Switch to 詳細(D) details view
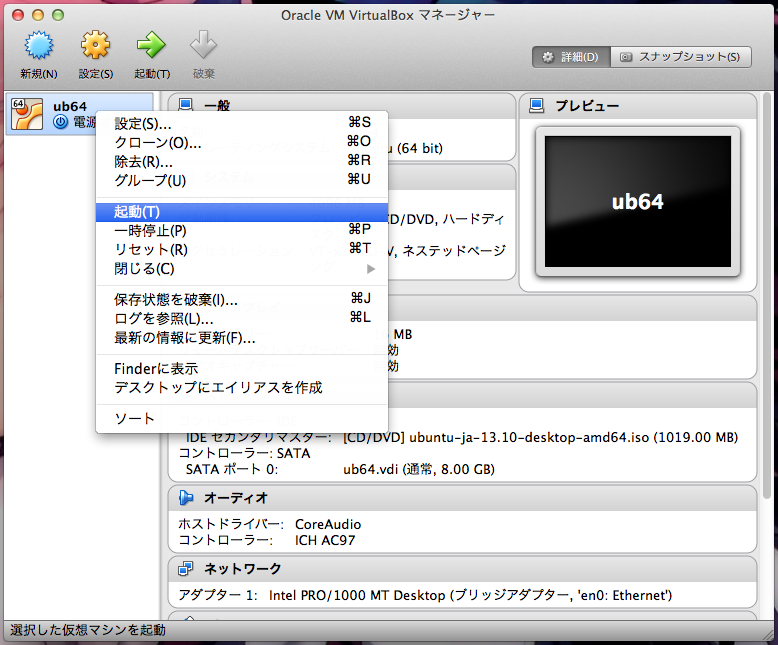The width and height of the screenshot is (778, 645). pyautogui.click(x=572, y=57)
